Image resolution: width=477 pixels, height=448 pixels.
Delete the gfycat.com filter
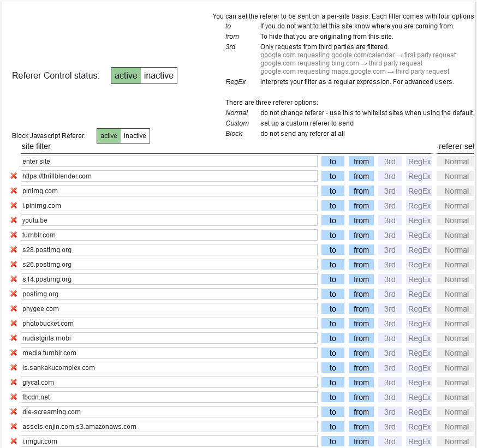coord(14,383)
